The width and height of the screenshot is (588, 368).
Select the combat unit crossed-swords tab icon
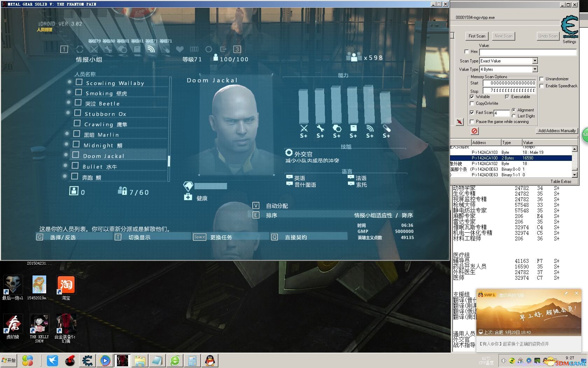click(x=94, y=49)
